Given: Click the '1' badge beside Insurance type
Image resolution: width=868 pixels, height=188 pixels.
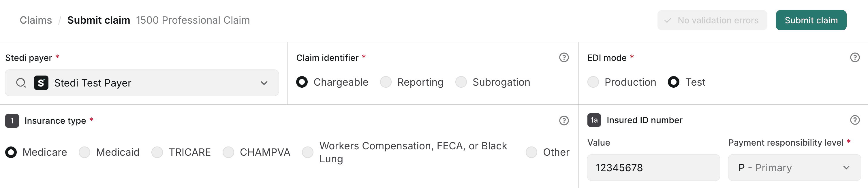Looking at the screenshot, I should coord(12,121).
